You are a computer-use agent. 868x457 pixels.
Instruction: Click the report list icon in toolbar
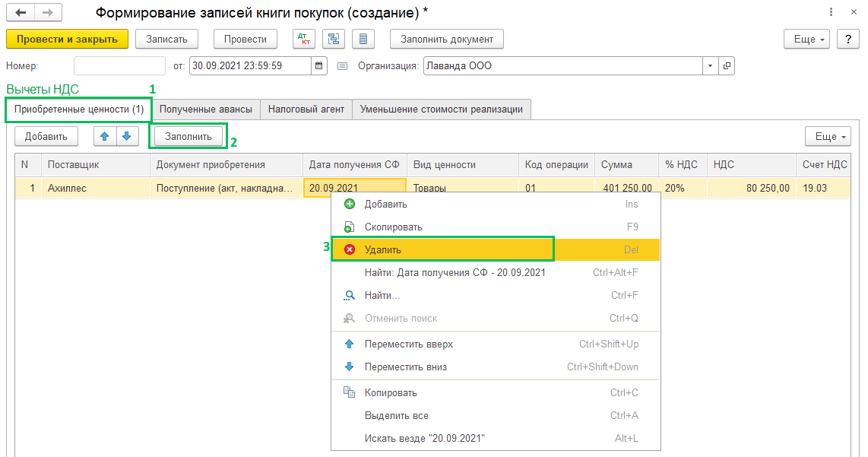(363, 39)
